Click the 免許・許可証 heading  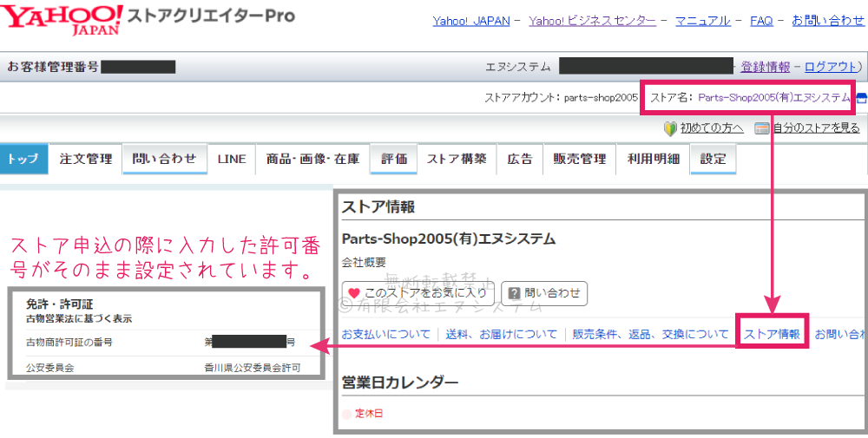click(x=60, y=304)
